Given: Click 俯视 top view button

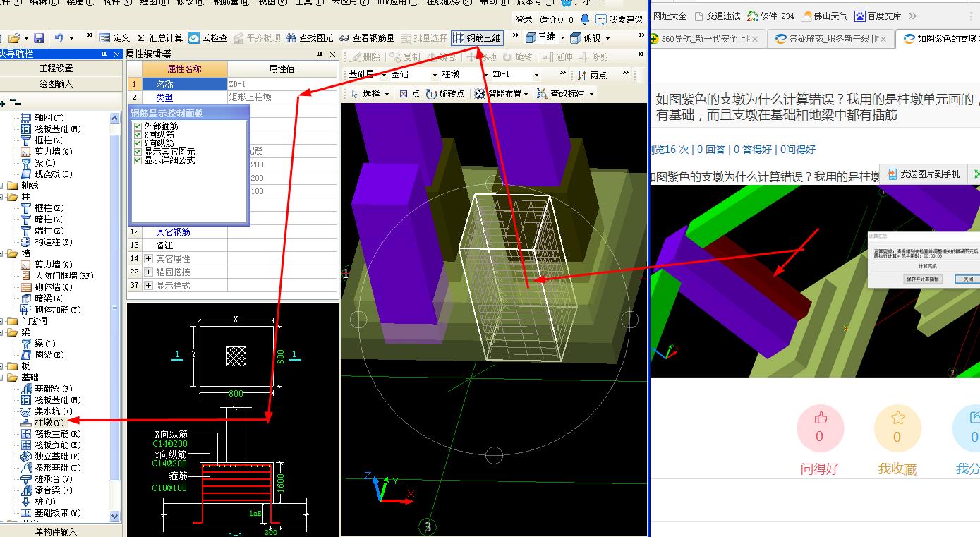Looking at the screenshot, I should pyautogui.click(x=586, y=38).
